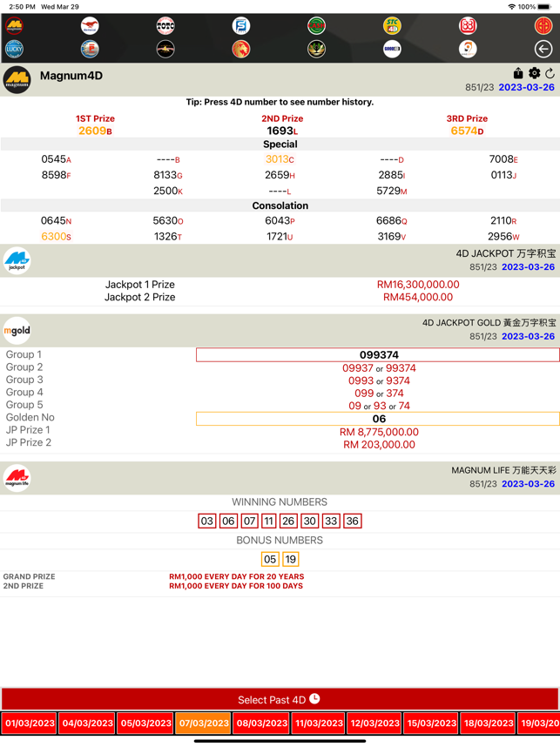
Task: Refresh results with the circular arrow icon
Action: point(550,73)
